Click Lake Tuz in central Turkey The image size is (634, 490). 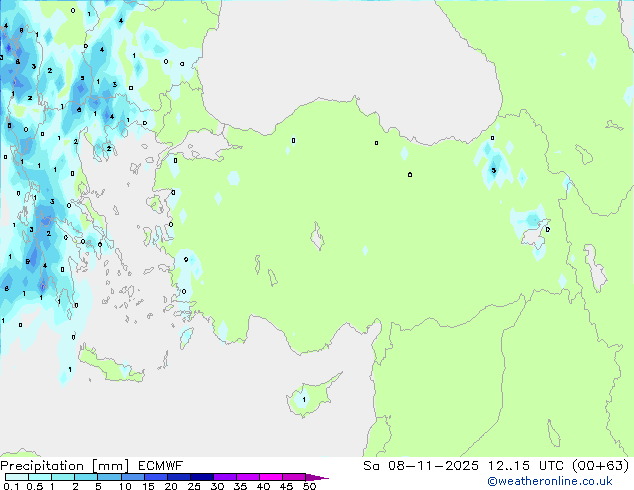click(317, 237)
